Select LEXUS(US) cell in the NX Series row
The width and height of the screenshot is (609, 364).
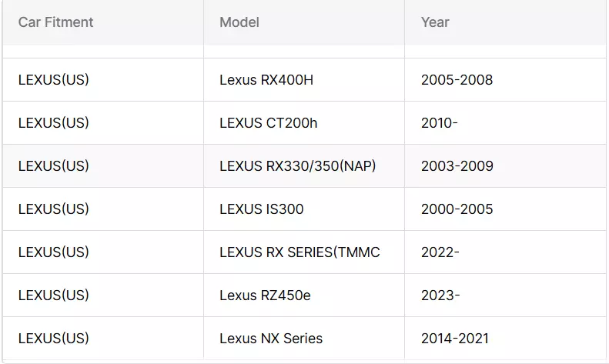coord(103,339)
